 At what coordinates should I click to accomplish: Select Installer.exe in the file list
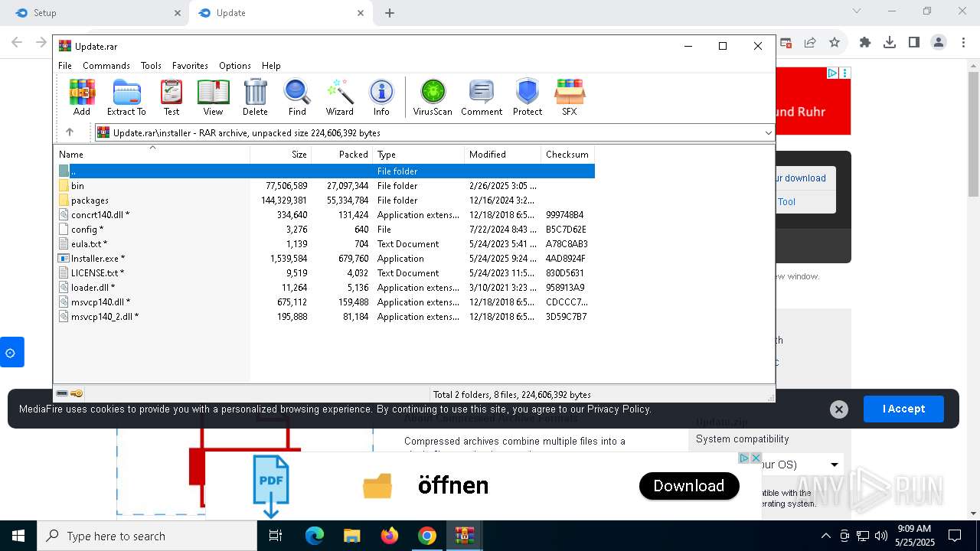tap(325, 259)
